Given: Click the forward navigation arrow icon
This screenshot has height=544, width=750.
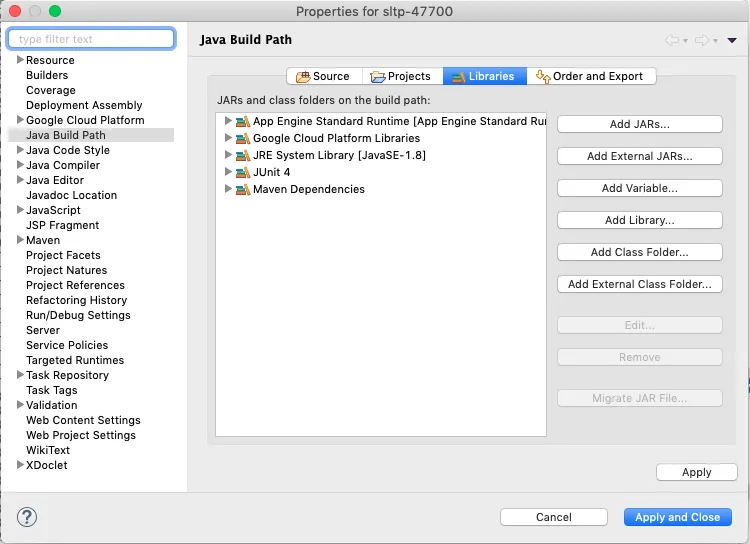Looking at the screenshot, I should [x=702, y=40].
